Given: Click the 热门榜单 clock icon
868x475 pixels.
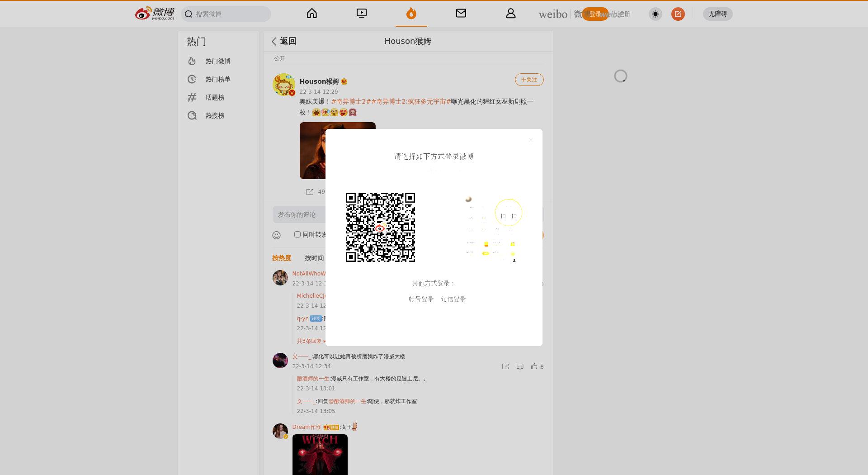Looking at the screenshot, I should click(x=192, y=79).
